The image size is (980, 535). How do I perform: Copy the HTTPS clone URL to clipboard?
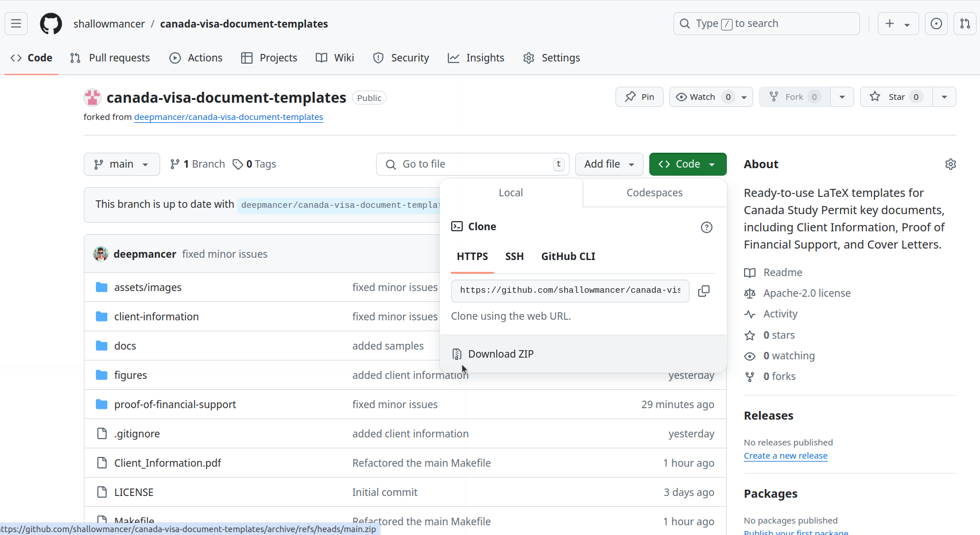pyautogui.click(x=704, y=291)
